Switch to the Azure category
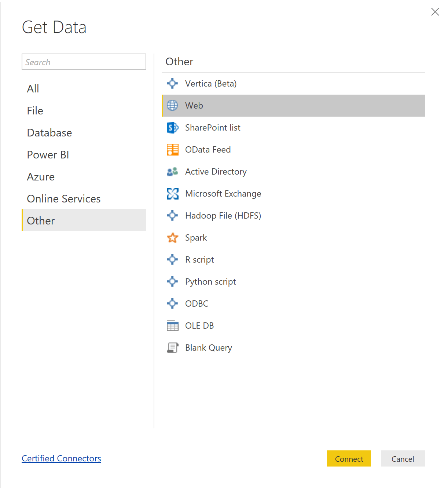This screenshot has height=490, width=448. coord(41,176)
